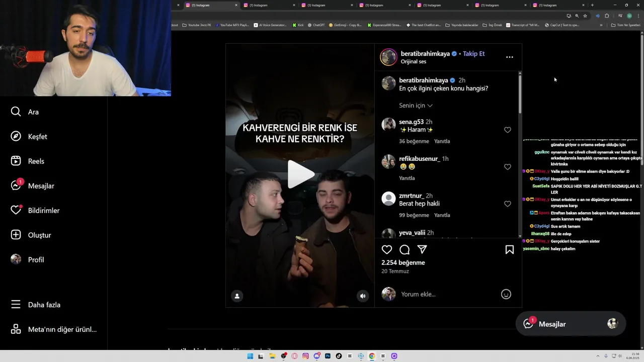Open emoji picker in comment box

[x=506, y=294]
